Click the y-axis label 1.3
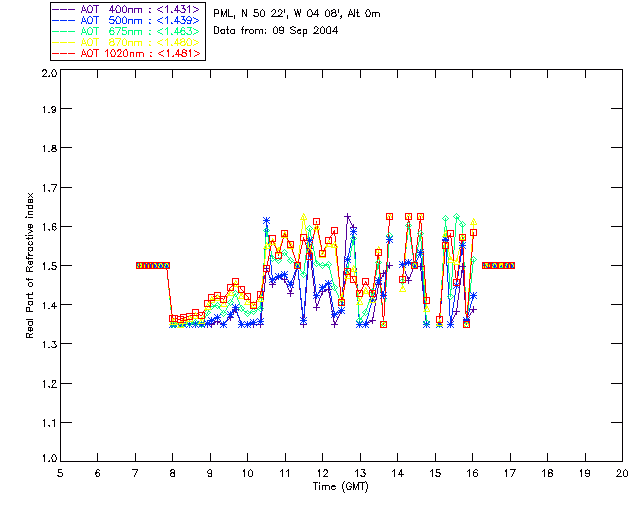This screenshot has height=512, width=640. pyautogui.click(x=49, y=345)
